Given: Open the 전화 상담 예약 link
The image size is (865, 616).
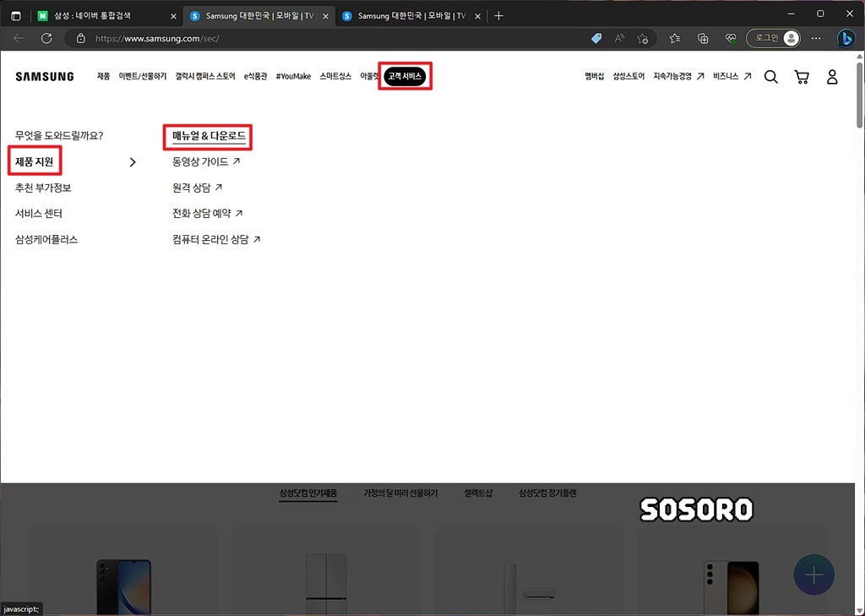Looking at the screenshot, I should [x=208, y=213].
